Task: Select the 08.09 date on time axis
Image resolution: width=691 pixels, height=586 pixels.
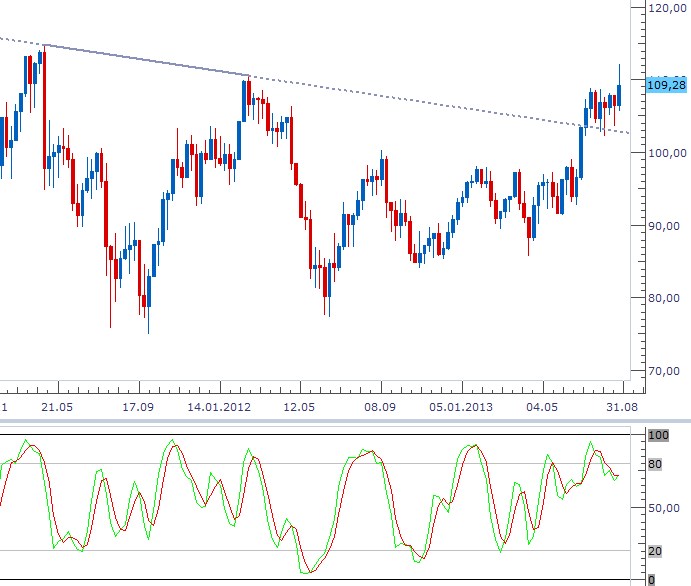Action: tap(380, 408)
